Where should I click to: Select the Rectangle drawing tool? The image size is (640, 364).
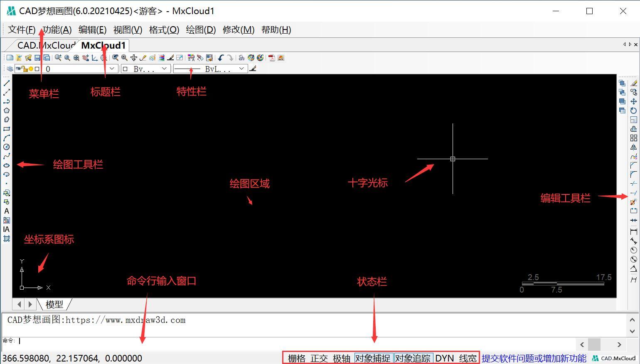click(x=7, y=129)
